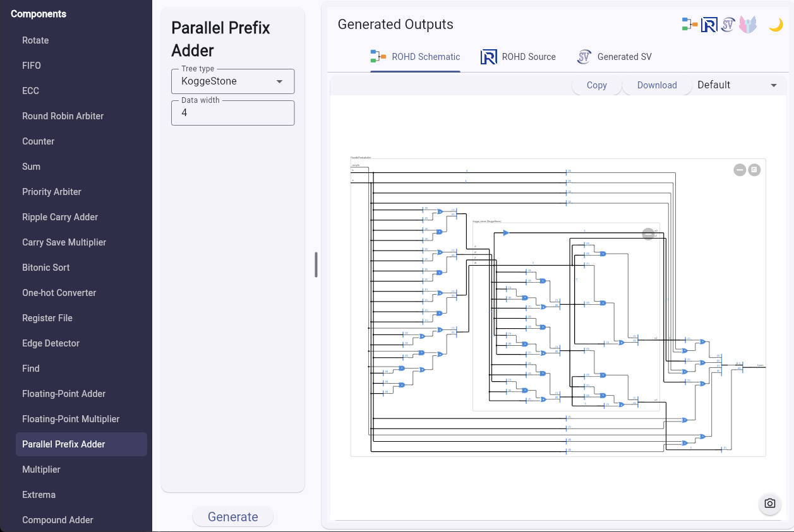Open the Ripple Carry Adder component
This screenshot has height=532, width=794.
click(81, 217)
